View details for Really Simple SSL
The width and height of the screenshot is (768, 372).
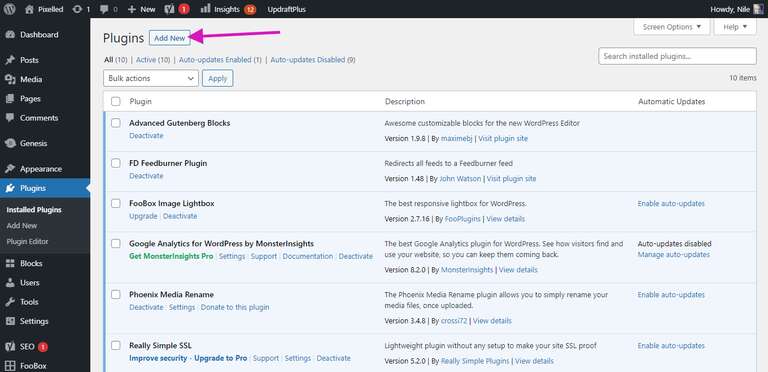534,361
